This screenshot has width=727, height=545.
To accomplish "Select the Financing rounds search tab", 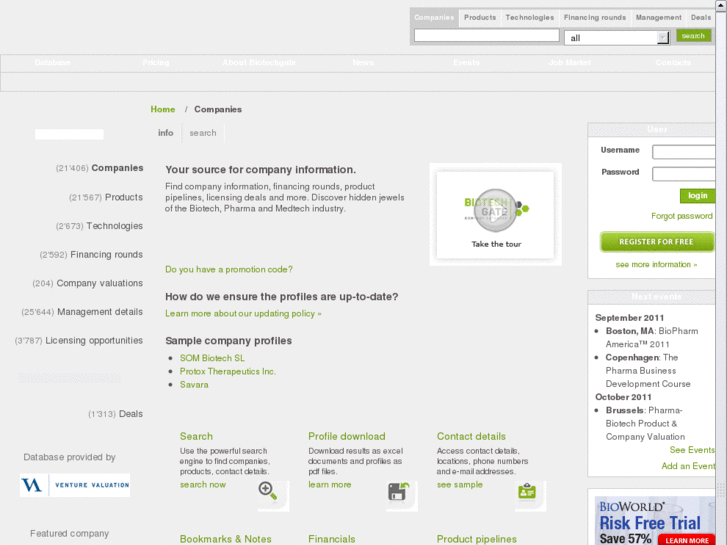I will (x=594, y=18).
